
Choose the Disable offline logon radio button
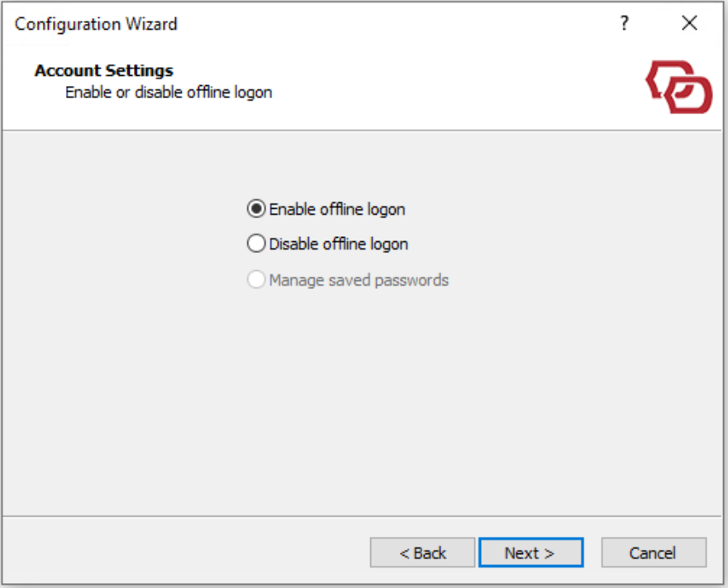[x=257, y=244]
